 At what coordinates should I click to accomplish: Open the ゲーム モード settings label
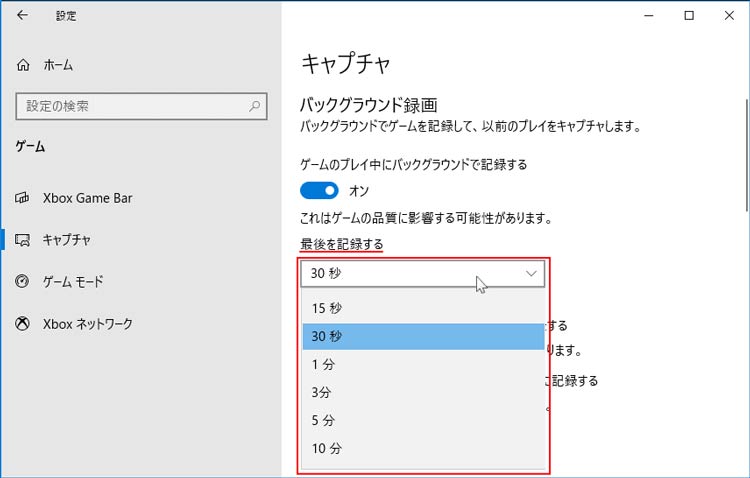(73, 281)
